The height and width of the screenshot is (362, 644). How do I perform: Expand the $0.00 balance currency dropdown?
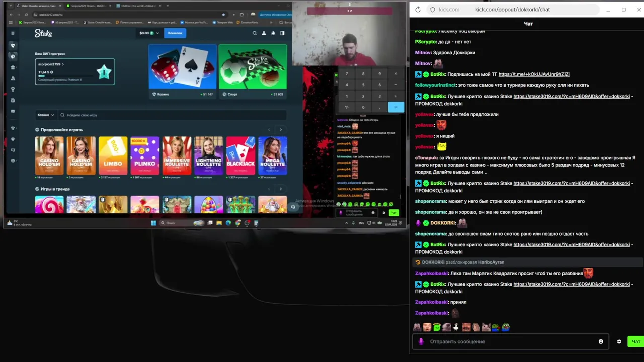[149, 33]
